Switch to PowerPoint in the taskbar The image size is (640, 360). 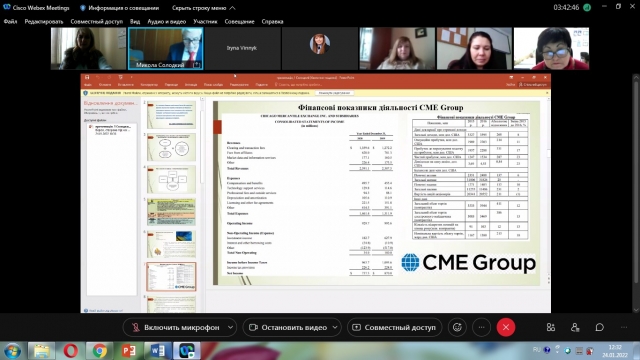point(129,351)
